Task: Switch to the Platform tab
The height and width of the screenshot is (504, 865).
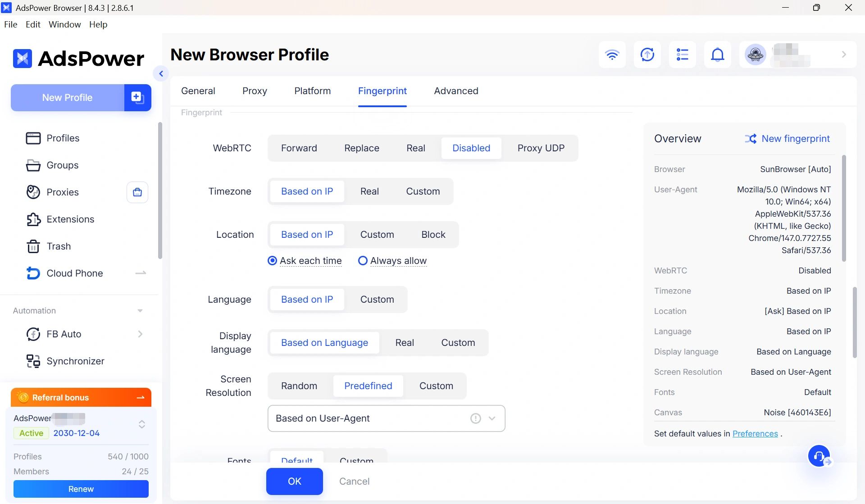Action: point(313,91)
